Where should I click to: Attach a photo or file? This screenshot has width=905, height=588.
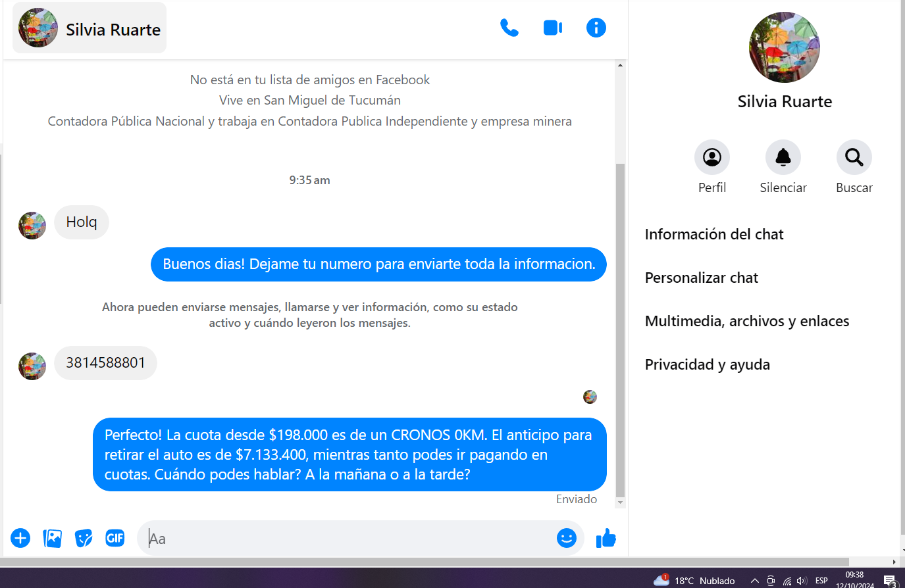(x=52, y=538)
